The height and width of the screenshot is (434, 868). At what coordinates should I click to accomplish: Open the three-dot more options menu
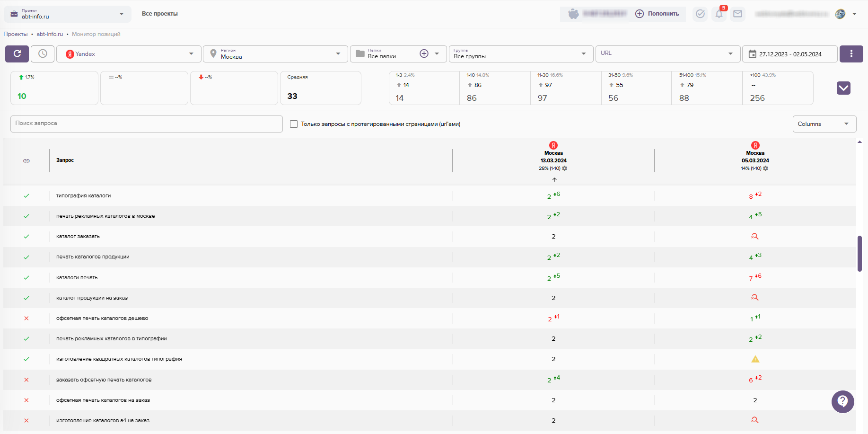[x=851, y=54]
